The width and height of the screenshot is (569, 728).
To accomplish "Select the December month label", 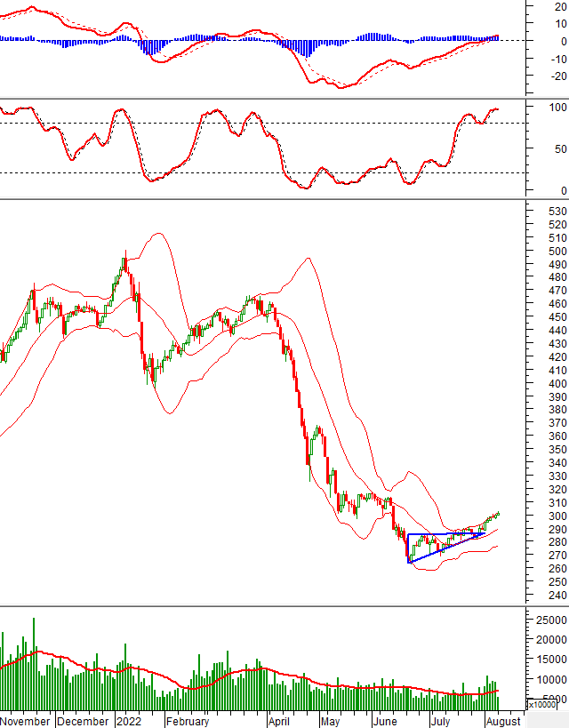I will click(83, 721).
